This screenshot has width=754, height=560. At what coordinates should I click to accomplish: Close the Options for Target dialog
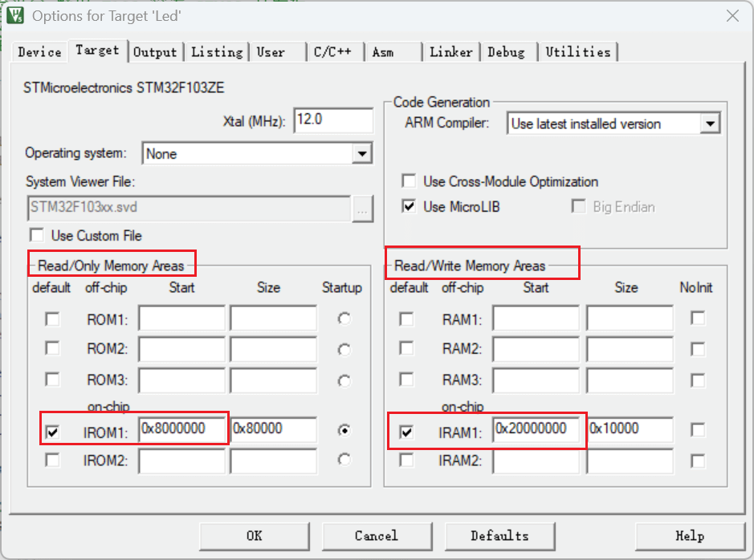pyautogui.click(x=732, y=16)
